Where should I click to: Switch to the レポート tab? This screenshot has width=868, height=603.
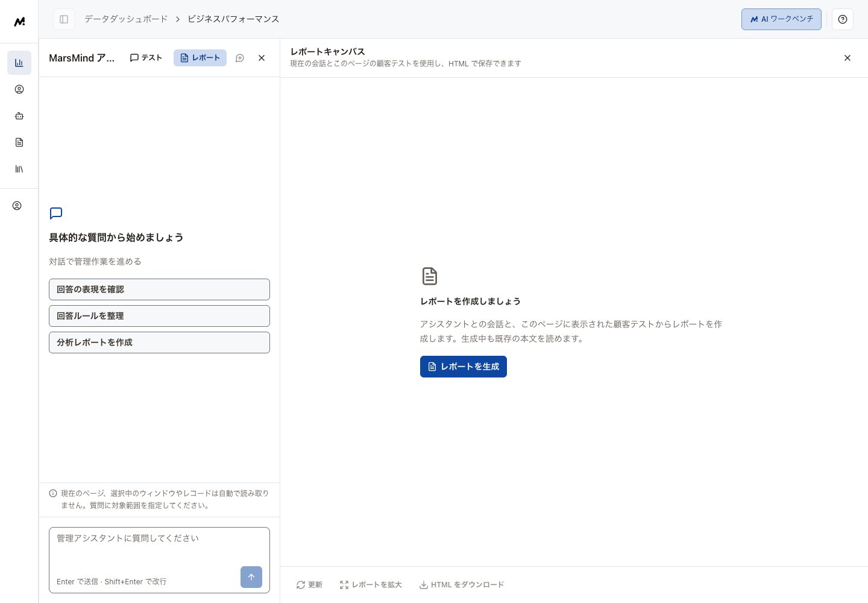[x=200, y=58]
